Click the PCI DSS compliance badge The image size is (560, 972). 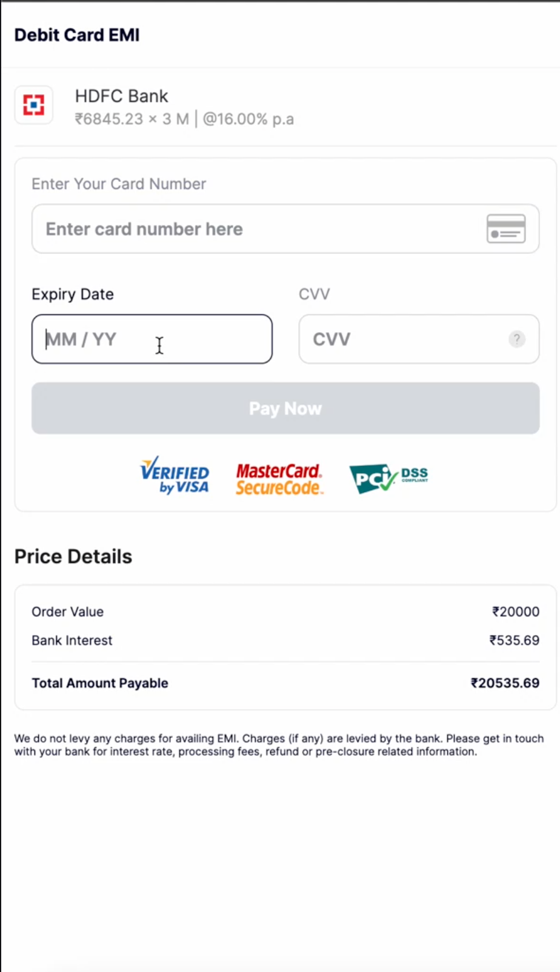(x=388, y=479)
